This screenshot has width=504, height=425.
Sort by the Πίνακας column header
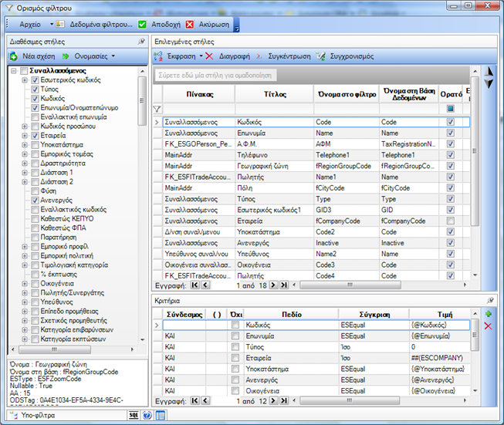coord(199,94)
